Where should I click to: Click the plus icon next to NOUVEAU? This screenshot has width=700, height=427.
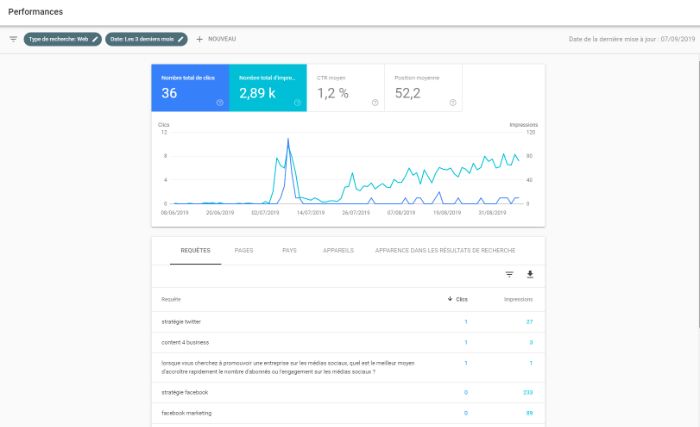[200, 39]
